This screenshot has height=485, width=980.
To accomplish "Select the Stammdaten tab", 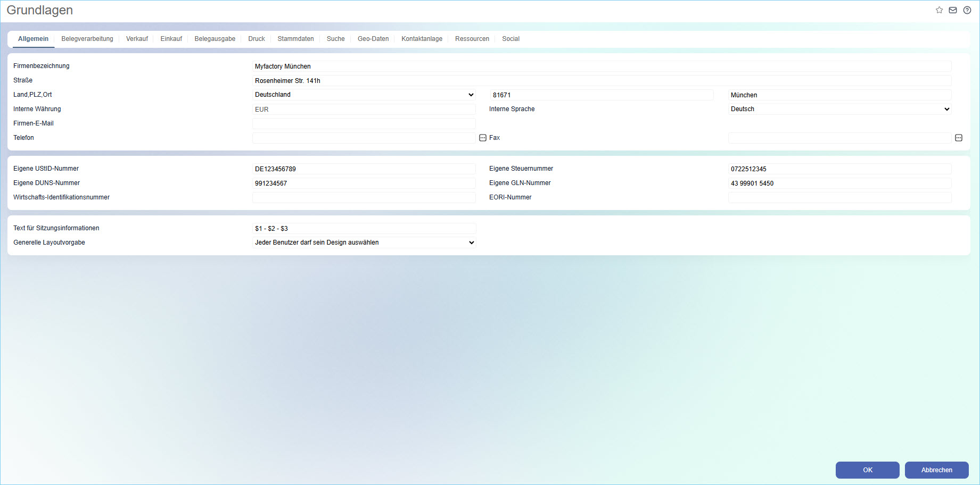I will click(295, 39).
